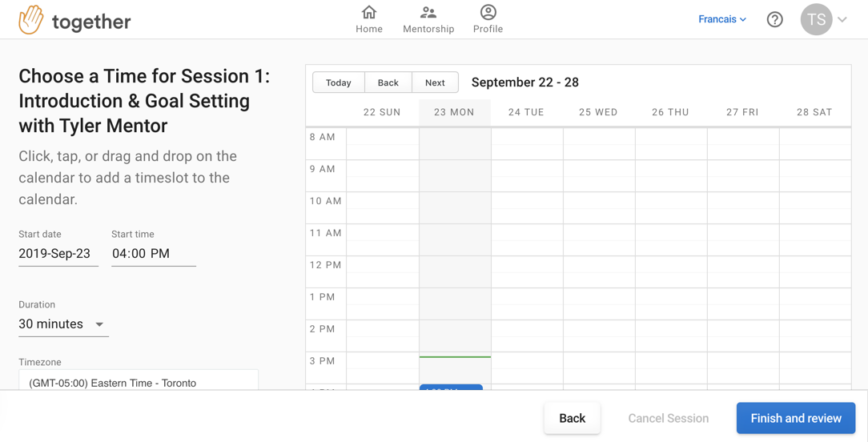Click the Start date field
The image size is (868, 442).
tap(58, 254)
